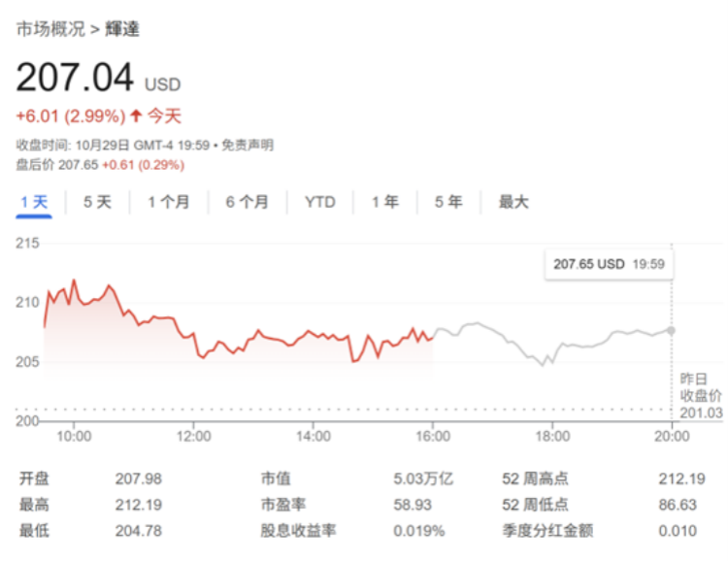Image resolution: width=728 pixels, height=561 pixels.
Task: Click the 市盈率 value 58.93
Action: (x=412, y=505)
